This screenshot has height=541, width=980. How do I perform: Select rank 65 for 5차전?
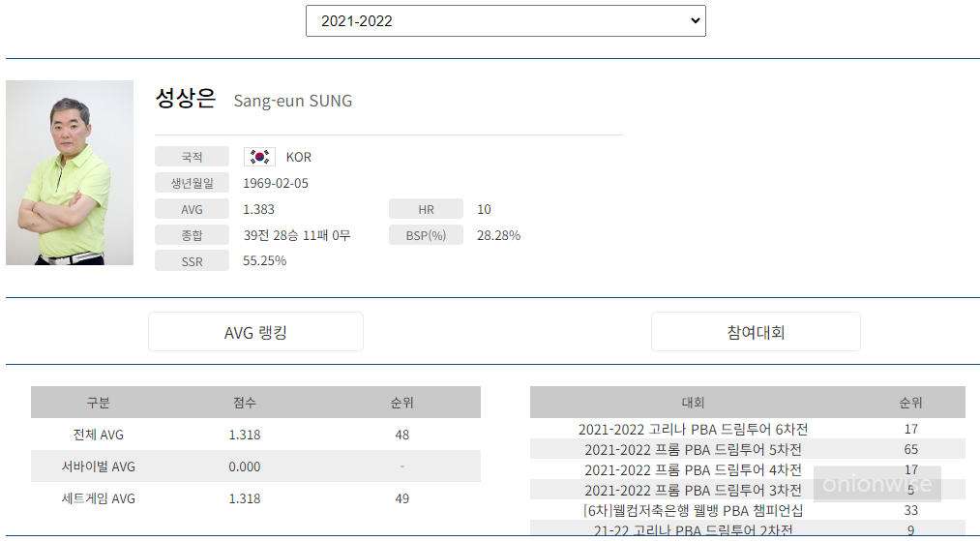(x=910, y=449)
